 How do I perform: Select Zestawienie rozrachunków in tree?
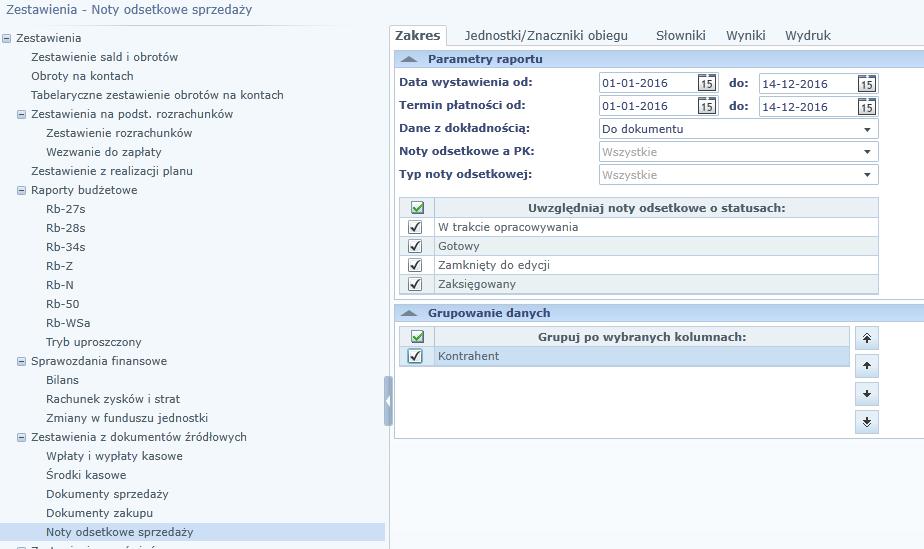pyautogui.click(x=119, y=133)
